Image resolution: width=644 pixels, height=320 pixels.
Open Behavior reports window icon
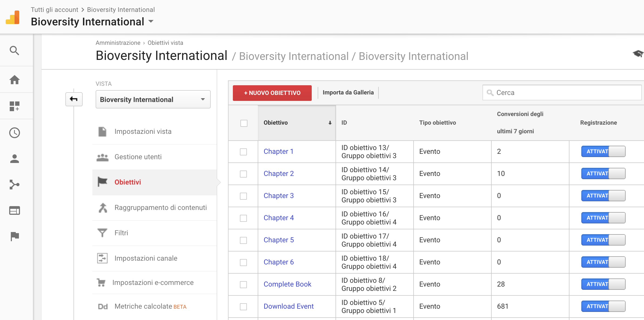click(x=14, y=210)
